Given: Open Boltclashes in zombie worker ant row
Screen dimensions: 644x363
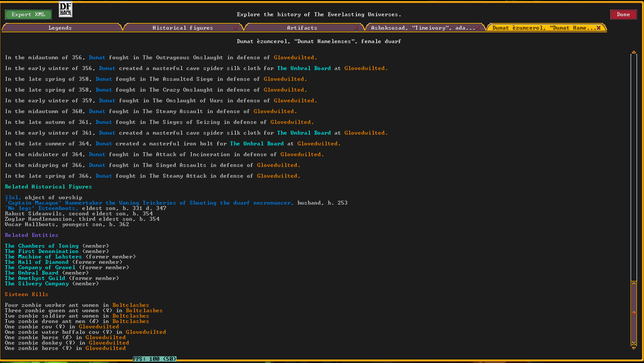Looking at the screenshot, I should pos(131,305).
